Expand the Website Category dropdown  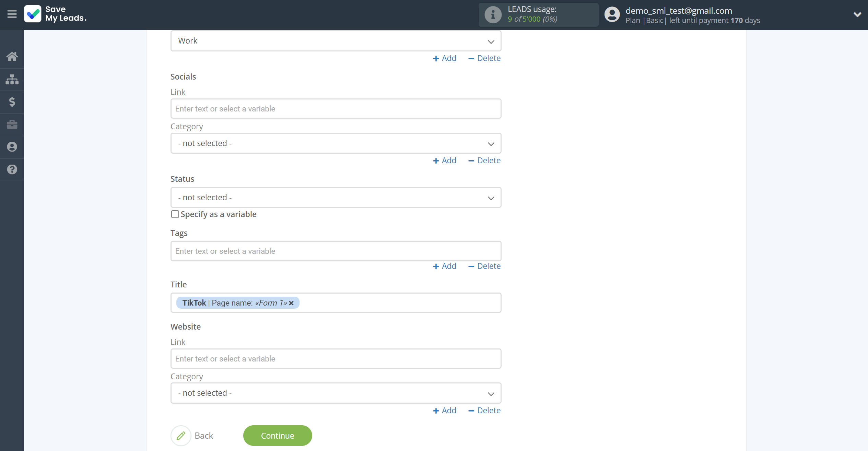[336, 392]
